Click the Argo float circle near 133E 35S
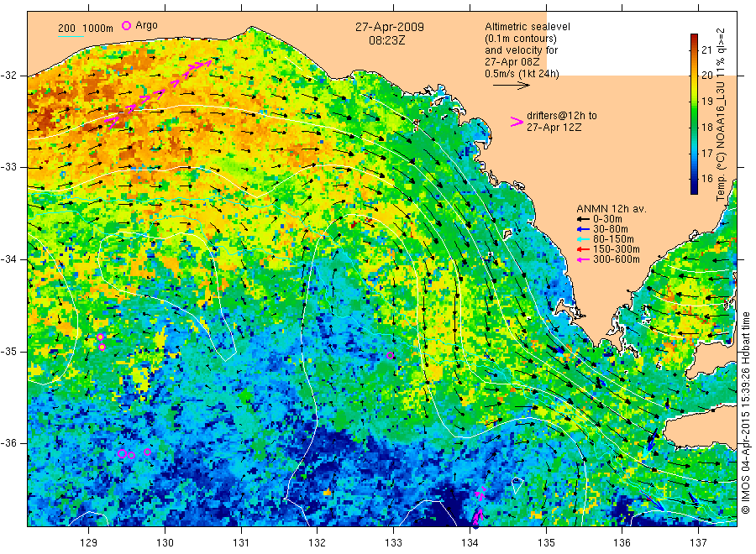756x554 pixels. click(391, 356)
